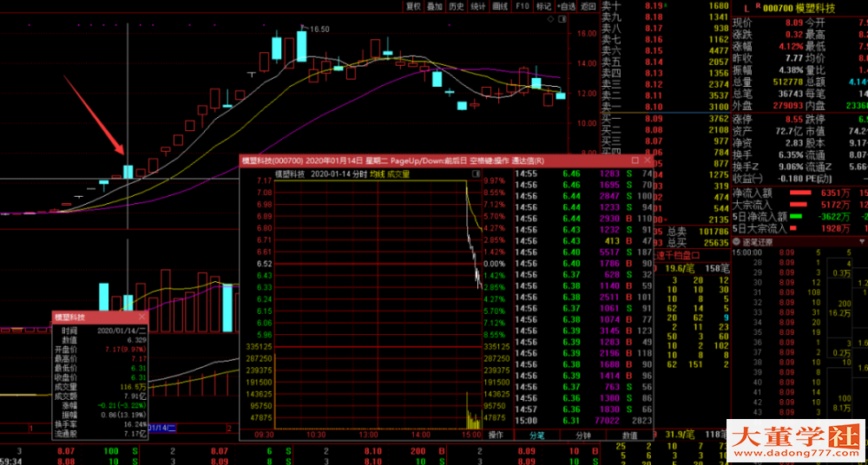Image resolution: width=868 pixels, height=465 pixels.
Task: Maximize the 模塑科技 intraday popup window
Action: (x=635, y=160)
